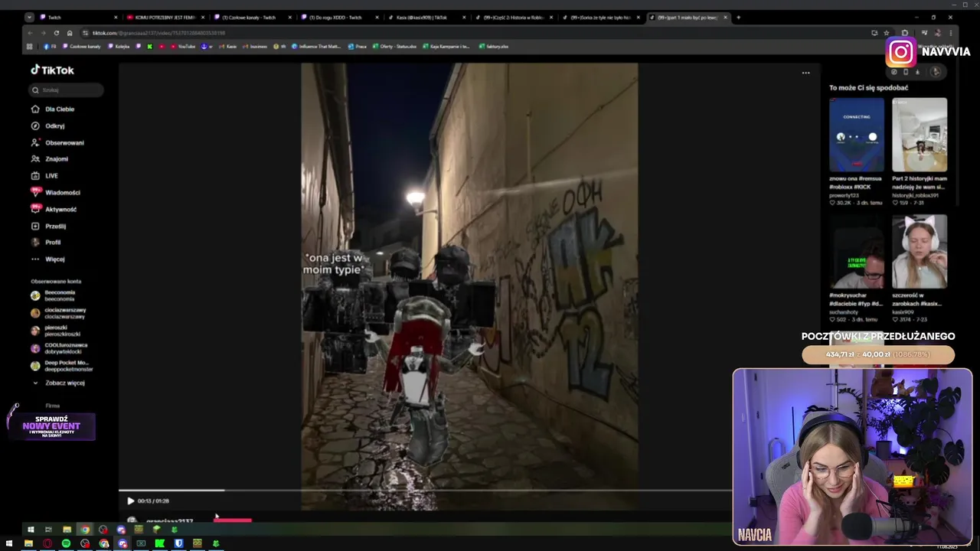Screen dimensions: 980x551
Task: Seek along the video progress bar
Action: tap(425, 490)
